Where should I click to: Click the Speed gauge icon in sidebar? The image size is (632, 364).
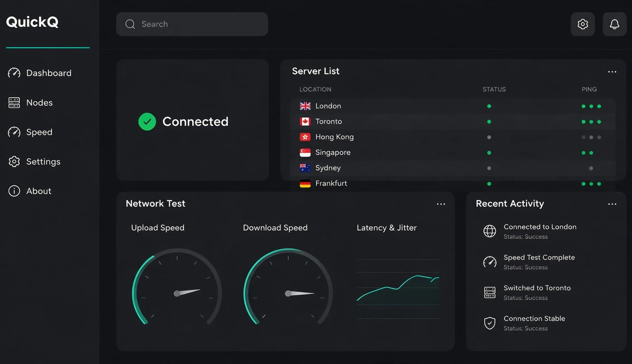(x=14, y=132)
